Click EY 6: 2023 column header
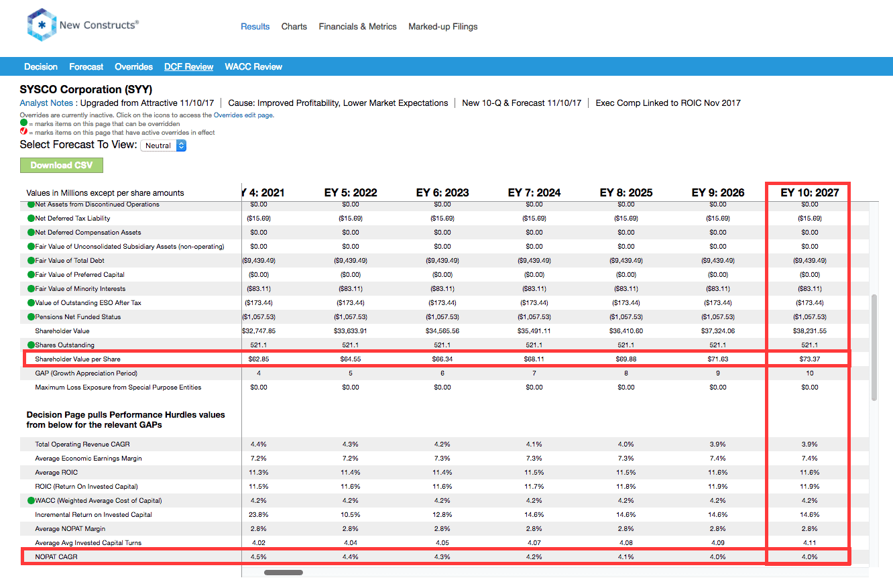This screenshot has height=588, width=893. tap(442, 192)
